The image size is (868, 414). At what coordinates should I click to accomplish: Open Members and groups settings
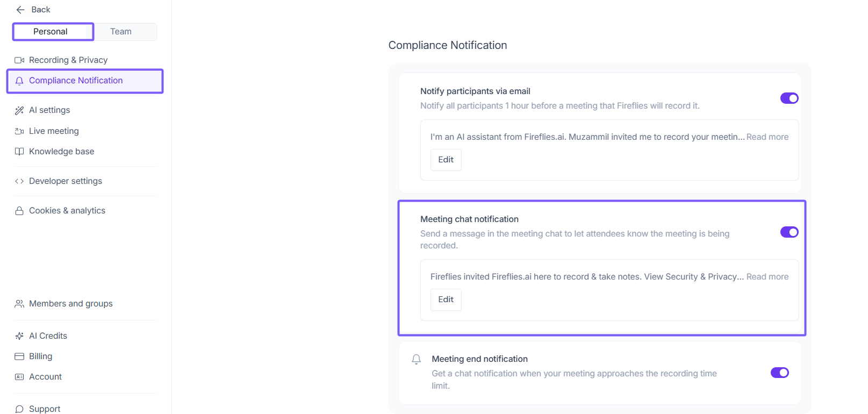(x=70, y=304)
